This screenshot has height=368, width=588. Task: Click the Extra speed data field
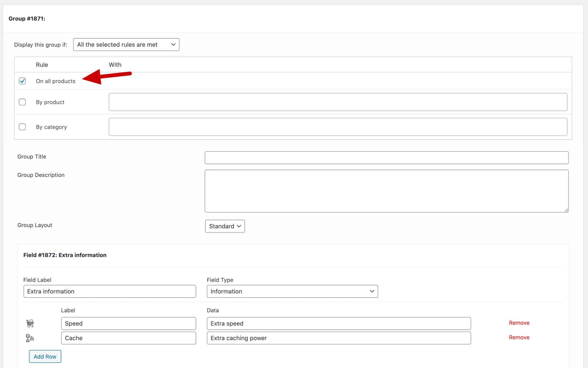pos(339,323)
